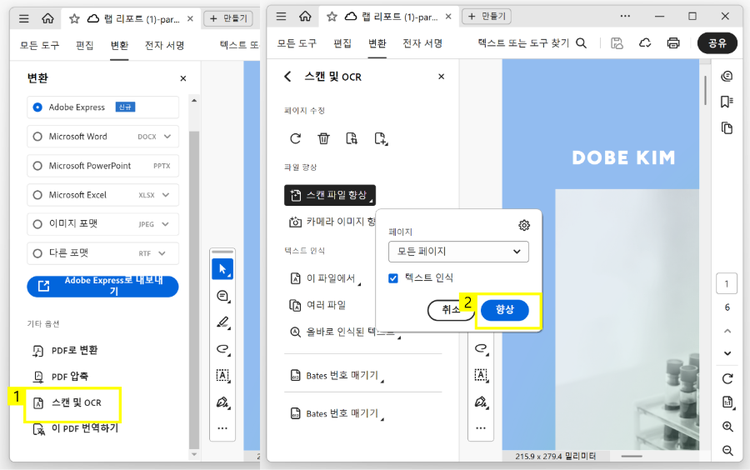Image resolution: width=750 pixels, height=470 pixels.
Task: Select Adobe Express radio option
Action: point(37,107)
